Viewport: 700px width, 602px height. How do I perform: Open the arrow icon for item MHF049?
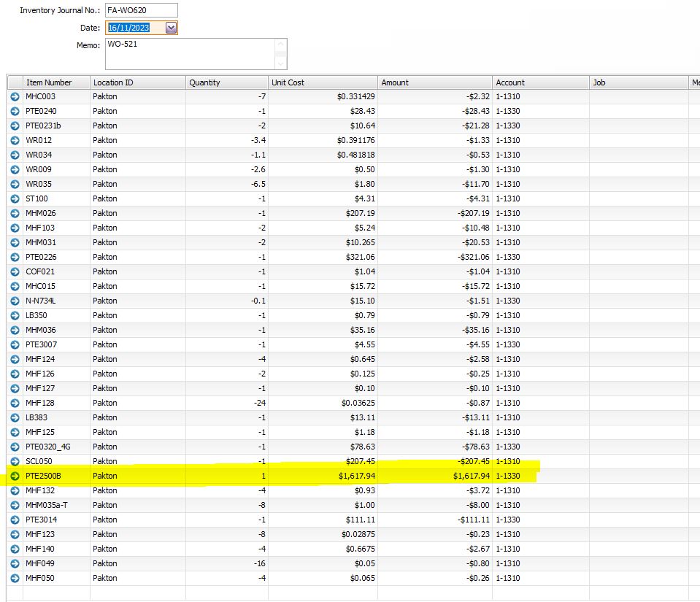[x=15, y=563]
